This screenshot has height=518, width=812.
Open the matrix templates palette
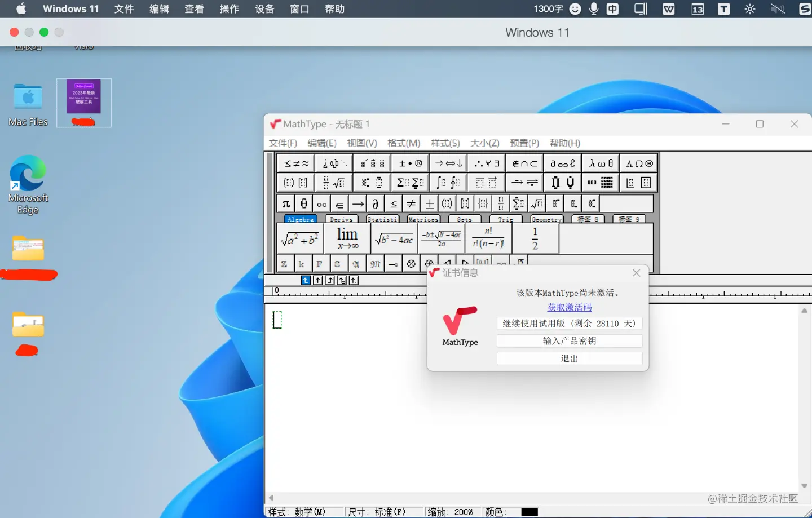(601, 183)
